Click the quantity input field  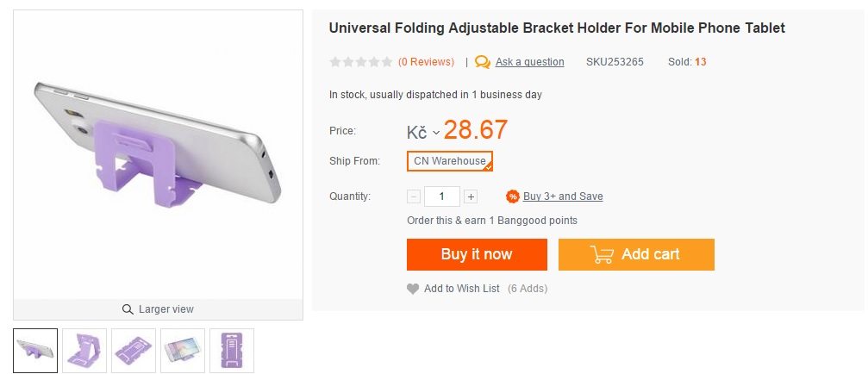(x=442, y=196)
